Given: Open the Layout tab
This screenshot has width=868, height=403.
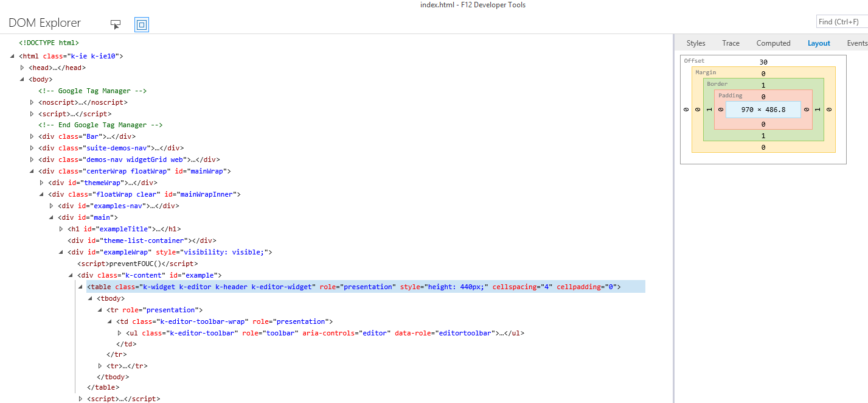Looking at the screenshot, I should [x=819, y=43].
